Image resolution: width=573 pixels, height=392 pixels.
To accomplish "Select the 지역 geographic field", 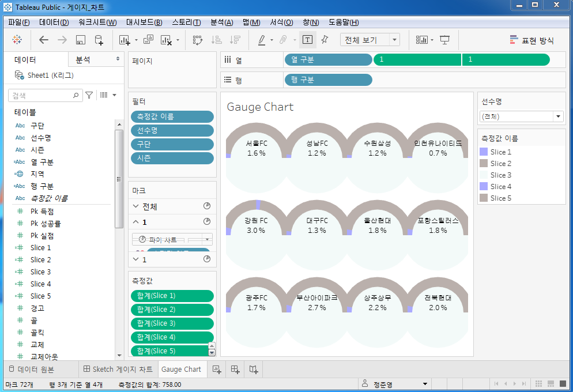I will [37, 174].
